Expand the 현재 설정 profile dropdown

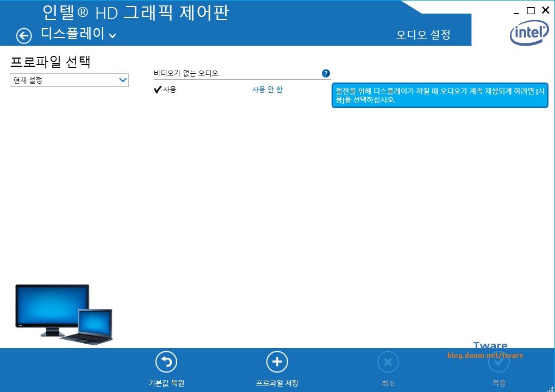click(69, 80)
